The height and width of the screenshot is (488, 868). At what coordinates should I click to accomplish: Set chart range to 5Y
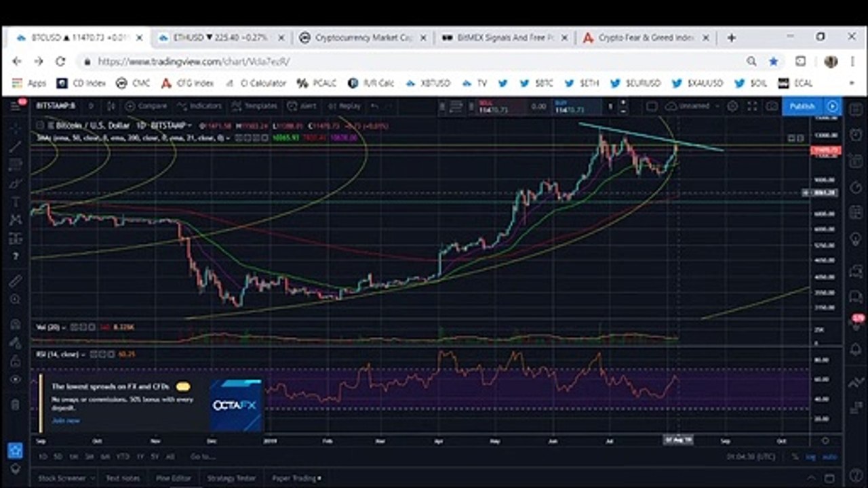pos(155,457)
